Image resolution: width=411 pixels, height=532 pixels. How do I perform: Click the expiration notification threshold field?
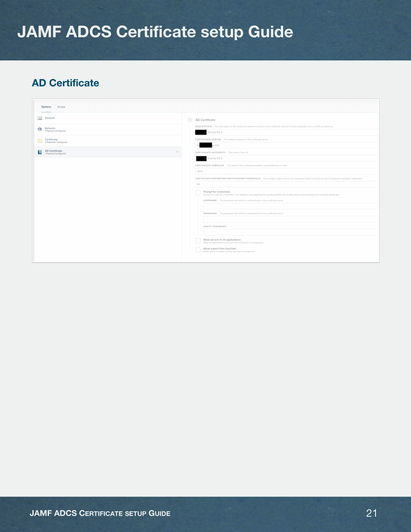pos(286,184)
